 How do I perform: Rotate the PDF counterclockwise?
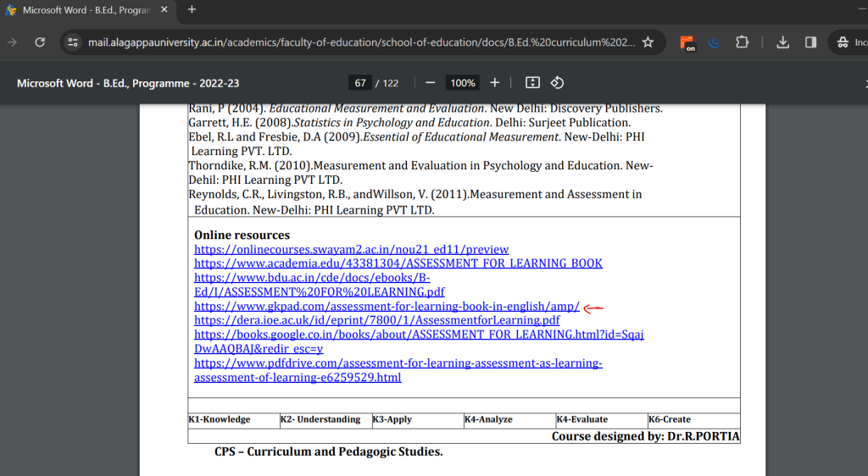tap(557, 83)
